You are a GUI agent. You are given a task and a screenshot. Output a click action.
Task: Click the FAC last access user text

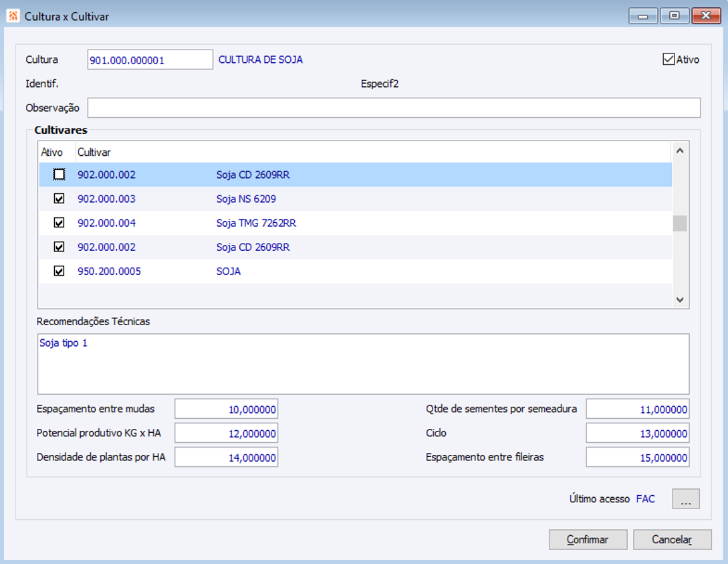point(645,499)
